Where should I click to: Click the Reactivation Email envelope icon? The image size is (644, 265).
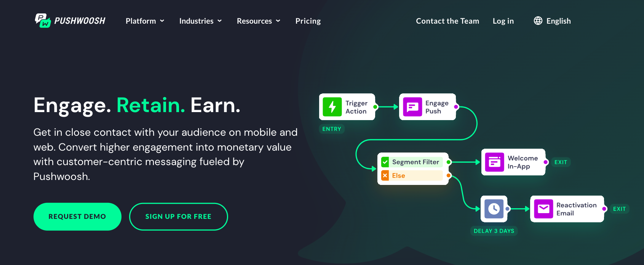pos(543,209)
